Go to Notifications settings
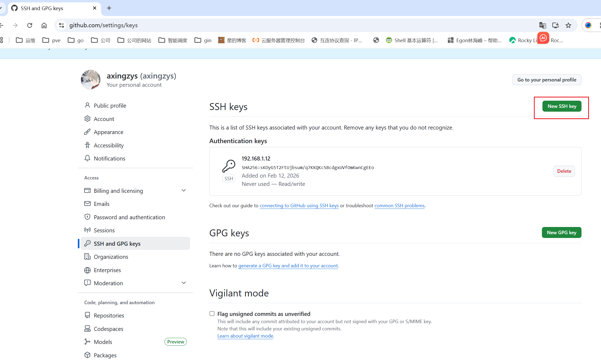 pos(109,158)
